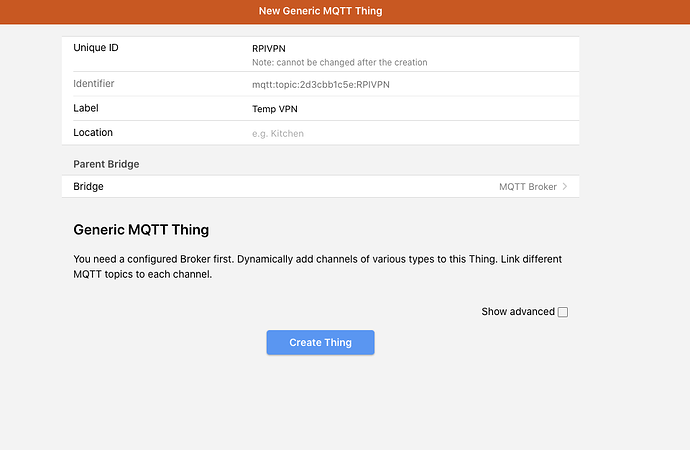Viewport: 690px width, 450px height.
Task: Click the Parent Bridge section header
Action: pyautogui.click(x=106, y=164)
